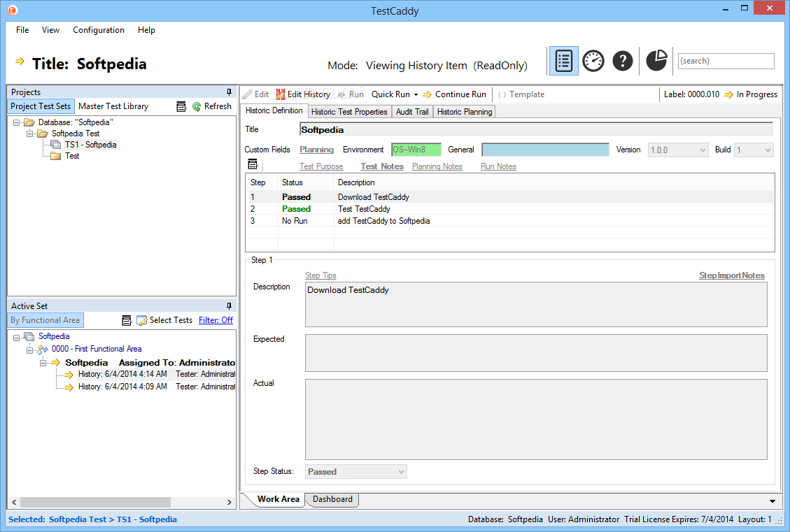
Task: Switch to the Audit Trail tab
Action: tap(412, 112)
